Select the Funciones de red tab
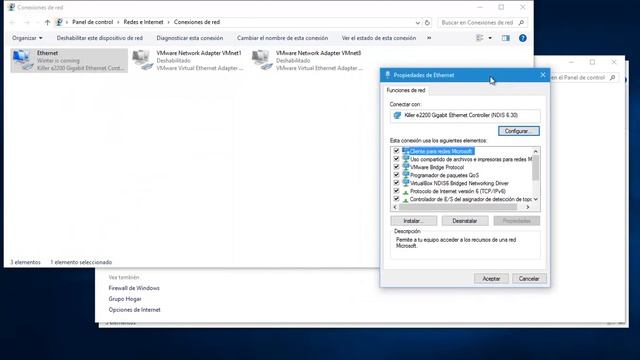Image resolution: width=640 pixels, height=360 pixels. (406, 90)
